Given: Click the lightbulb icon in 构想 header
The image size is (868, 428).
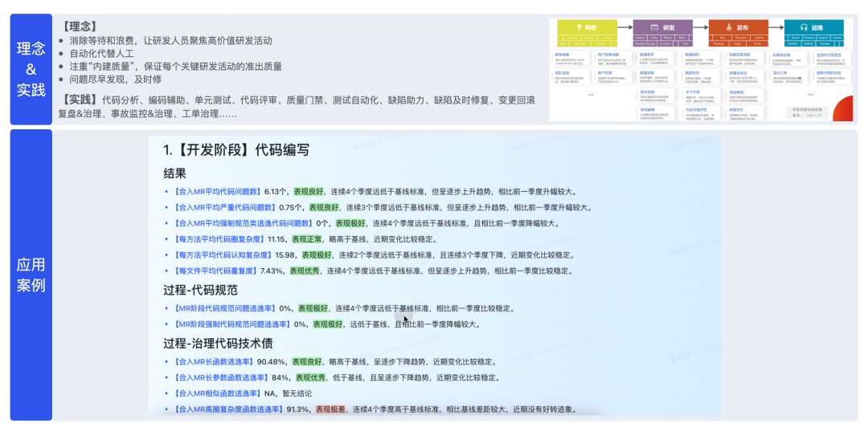Looking at the screenshot, I should (x=577, y=26).
